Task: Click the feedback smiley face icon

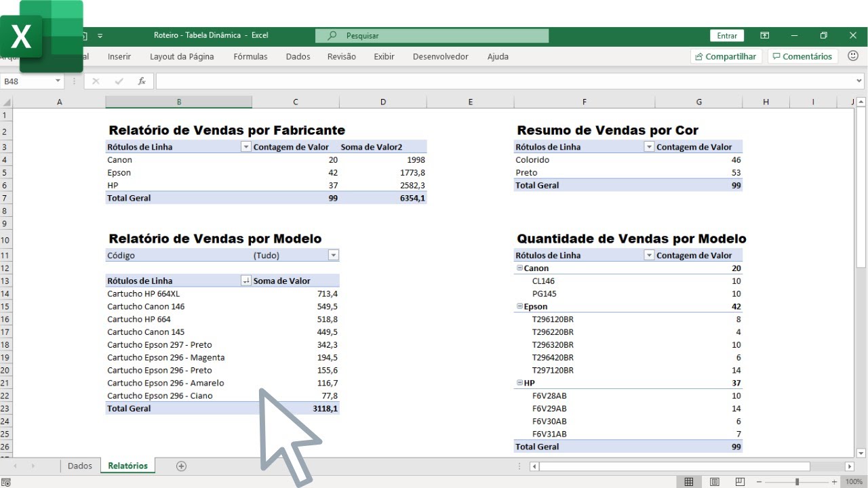Action: click(x=853, y=56)
